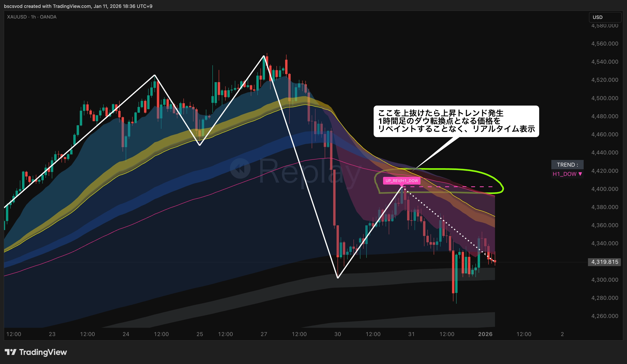Click the pink UP_REV/H1_DOW label tag

point(402,180)
